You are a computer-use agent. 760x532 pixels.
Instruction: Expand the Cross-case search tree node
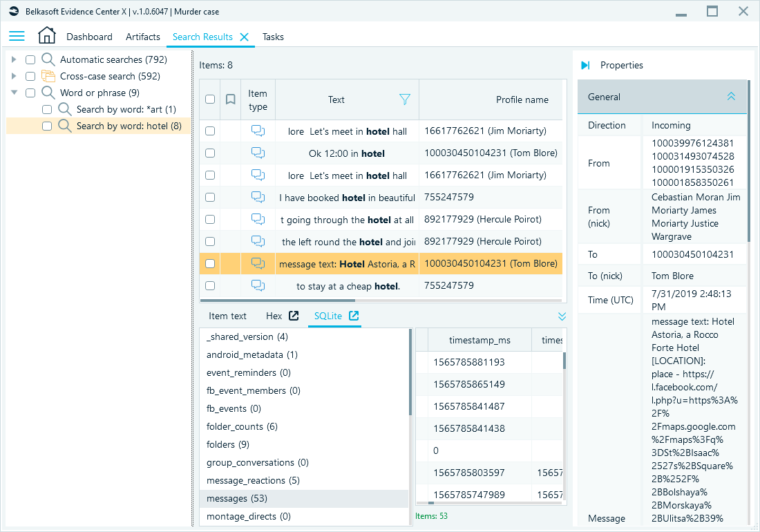pyautogui.click(x=14, y=76)
